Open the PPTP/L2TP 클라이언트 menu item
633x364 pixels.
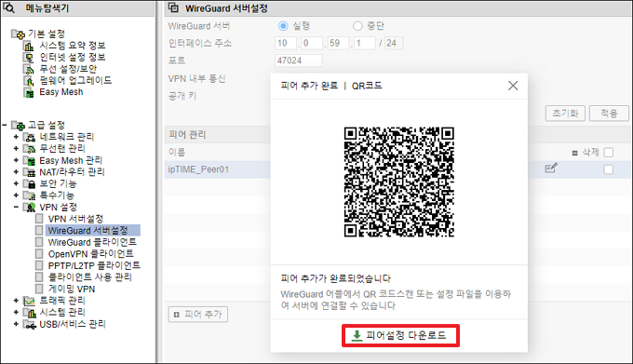(94, 266)
